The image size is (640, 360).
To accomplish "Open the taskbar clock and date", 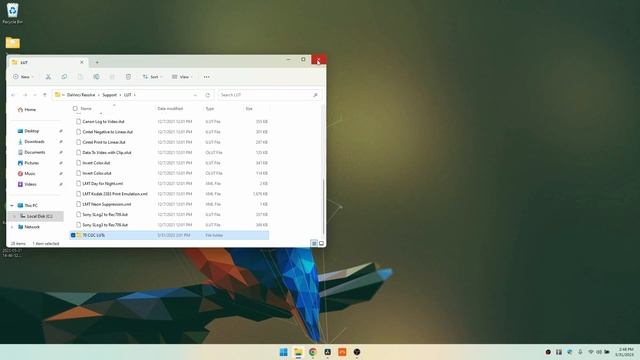I will pyautogui.click(x=625, y=352).
